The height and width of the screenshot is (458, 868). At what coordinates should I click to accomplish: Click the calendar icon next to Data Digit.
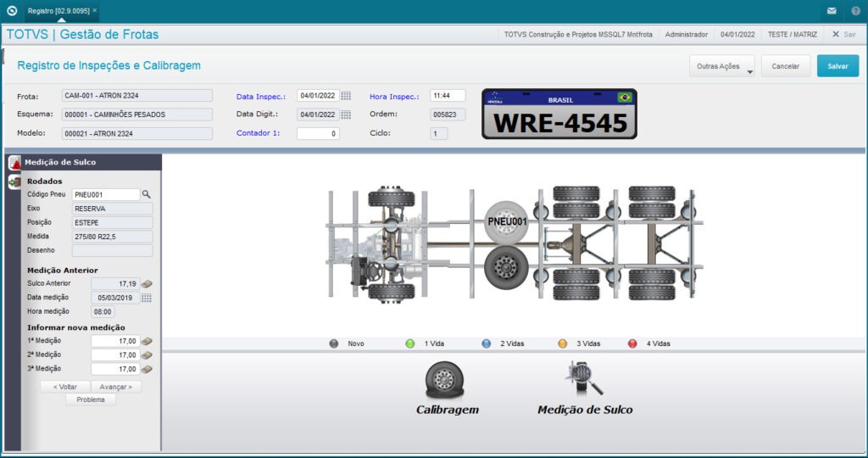click(346, 114)
